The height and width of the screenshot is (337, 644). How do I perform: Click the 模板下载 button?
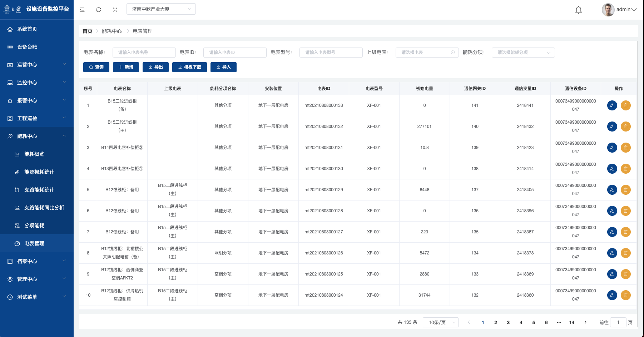coord(189,67)
